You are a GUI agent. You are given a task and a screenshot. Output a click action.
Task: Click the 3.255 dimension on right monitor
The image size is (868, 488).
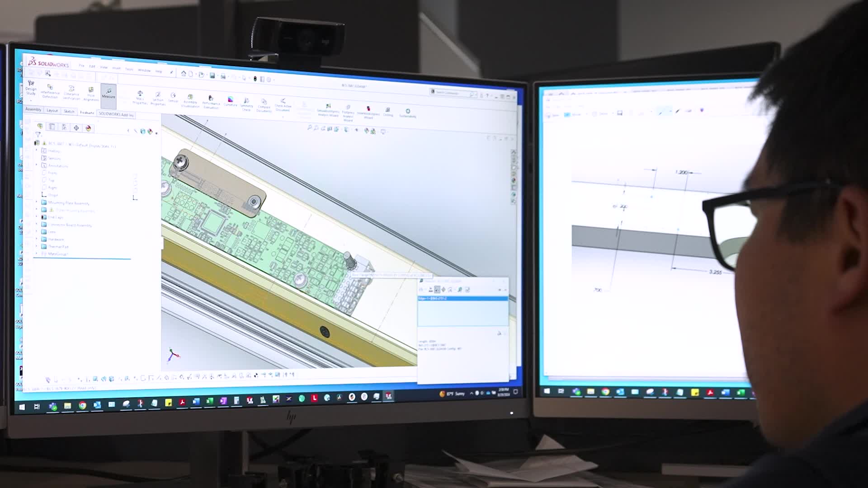(715, 272)
